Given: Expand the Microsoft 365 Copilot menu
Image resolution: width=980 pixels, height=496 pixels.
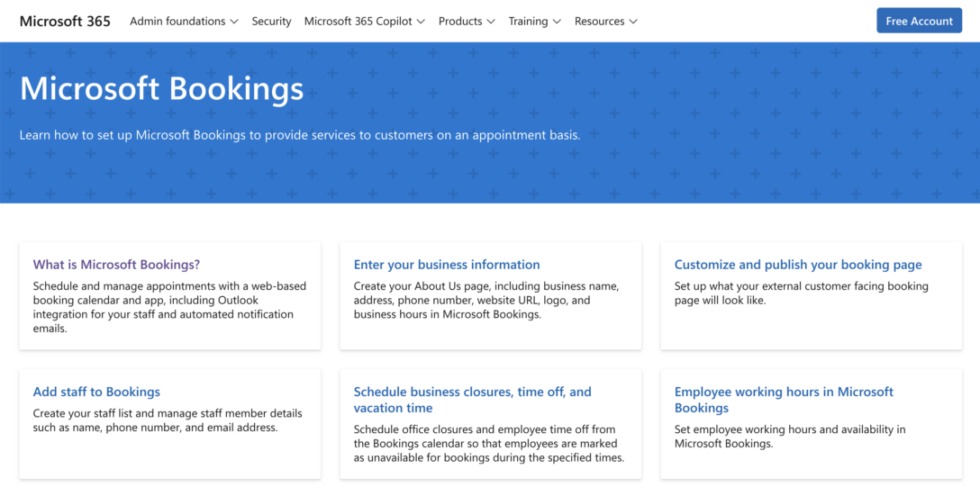Looking at the screenshot, I should click(x=365, y=22).
